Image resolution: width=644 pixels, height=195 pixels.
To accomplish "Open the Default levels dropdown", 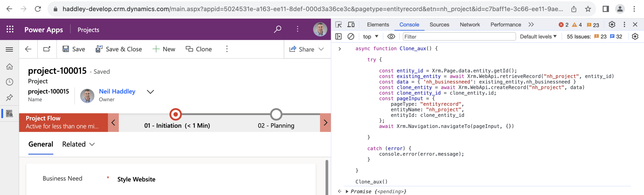I will (x=538, y=36).
